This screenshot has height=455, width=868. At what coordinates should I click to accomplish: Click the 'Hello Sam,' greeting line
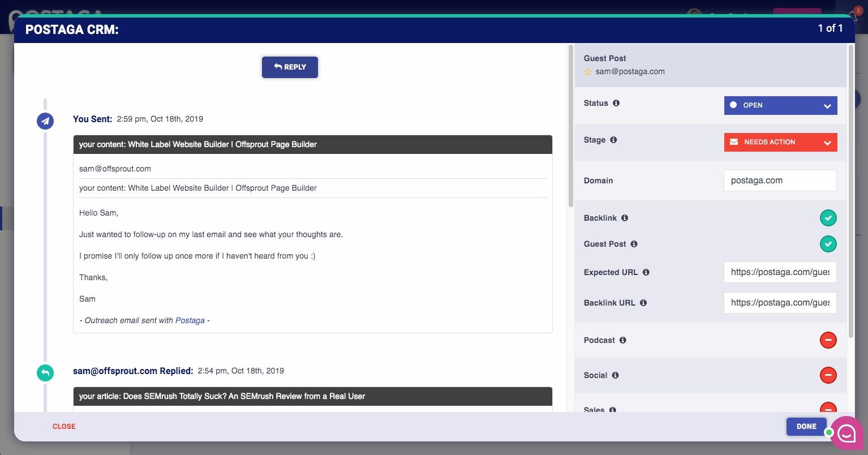point(98,213)
